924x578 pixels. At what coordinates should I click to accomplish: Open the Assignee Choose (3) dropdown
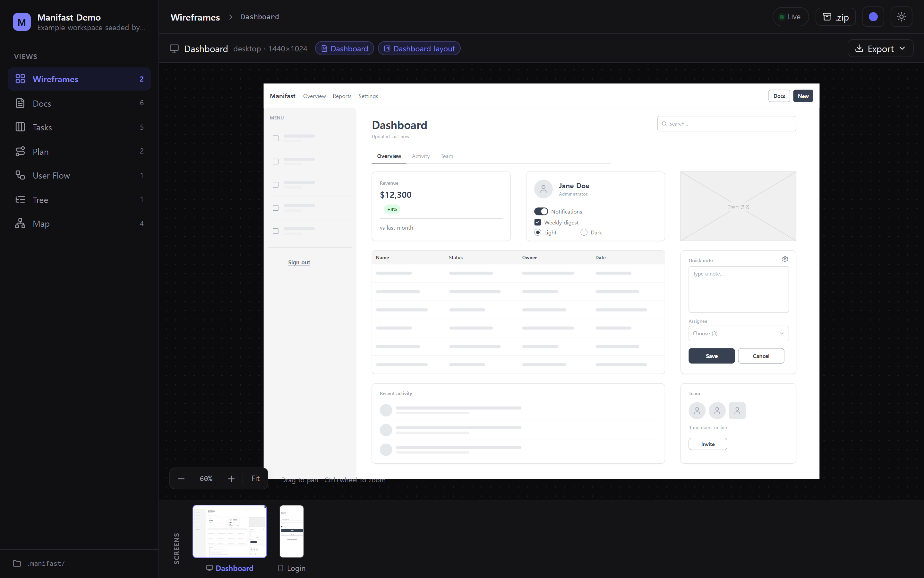739,333
